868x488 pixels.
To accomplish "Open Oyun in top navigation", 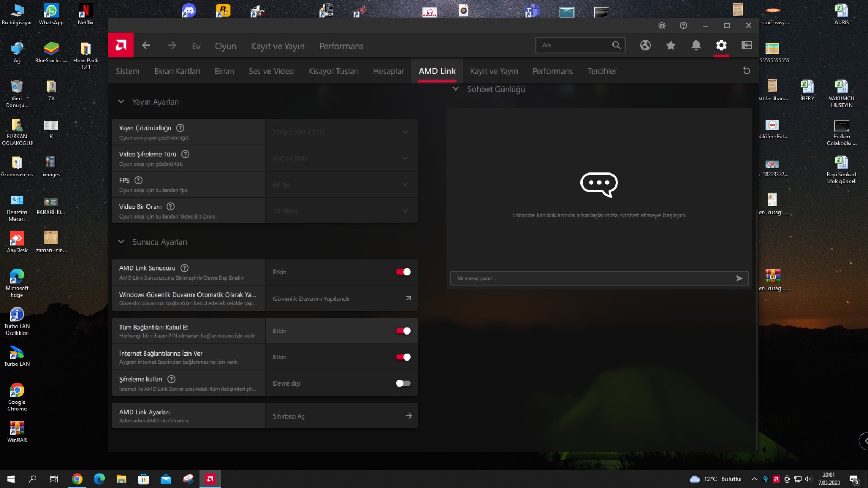I will pos(226,46).
